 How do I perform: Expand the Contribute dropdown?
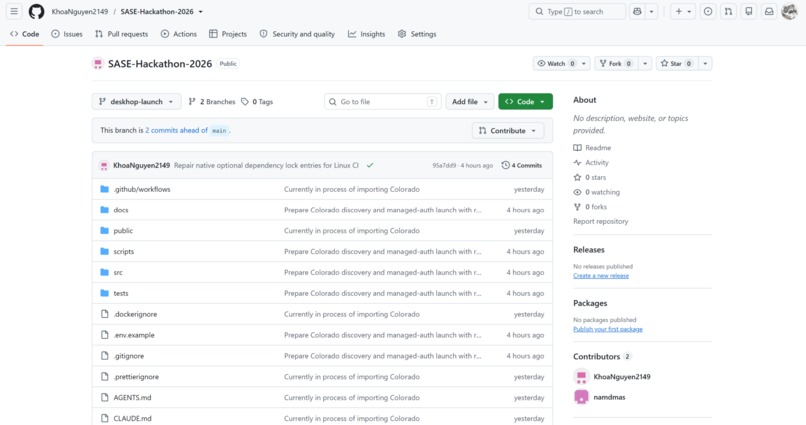click(508, 131)
